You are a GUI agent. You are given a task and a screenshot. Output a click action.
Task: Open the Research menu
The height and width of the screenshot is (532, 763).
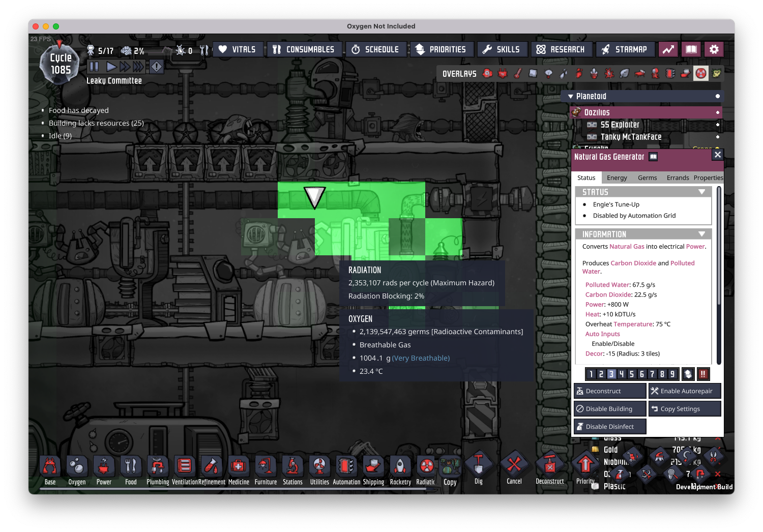(x=561, y=49)
